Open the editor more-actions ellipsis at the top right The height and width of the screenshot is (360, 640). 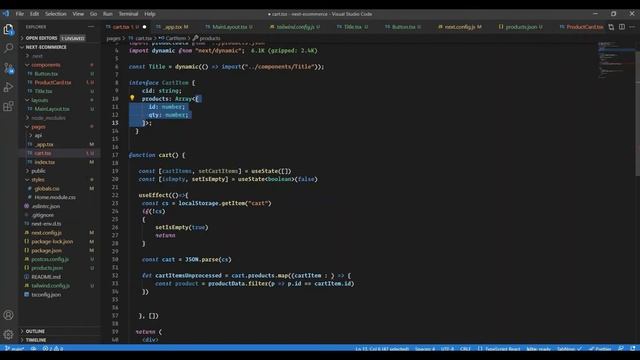pyautogui.click(x=632, y=27)
